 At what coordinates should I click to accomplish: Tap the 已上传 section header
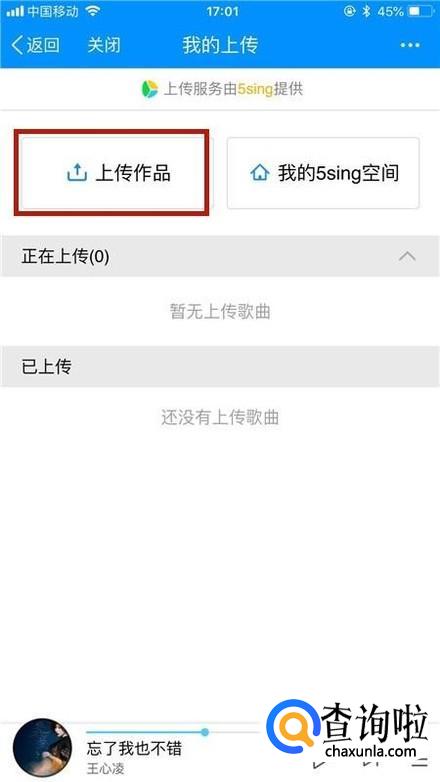click(x=220, y=367)
